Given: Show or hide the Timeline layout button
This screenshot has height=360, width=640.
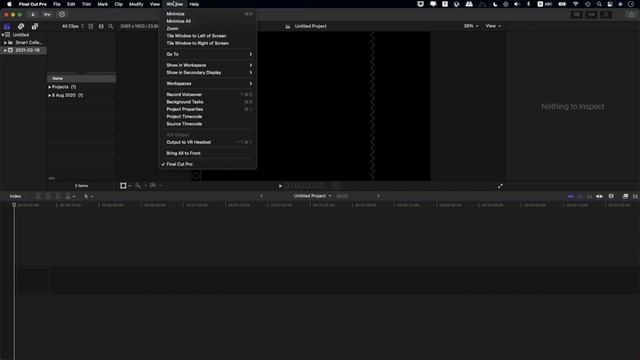Looking at the screenshot, I should click(591, 15).
